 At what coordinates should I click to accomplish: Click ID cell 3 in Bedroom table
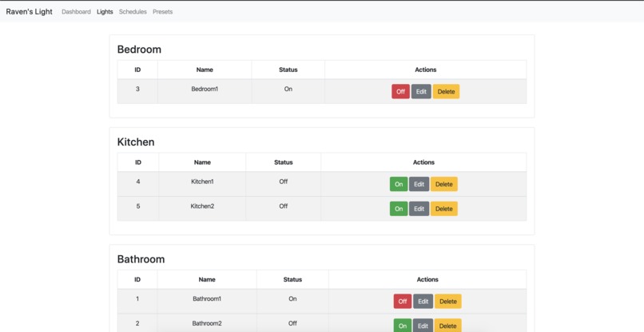pyautogui.click(x=137, y=91)
